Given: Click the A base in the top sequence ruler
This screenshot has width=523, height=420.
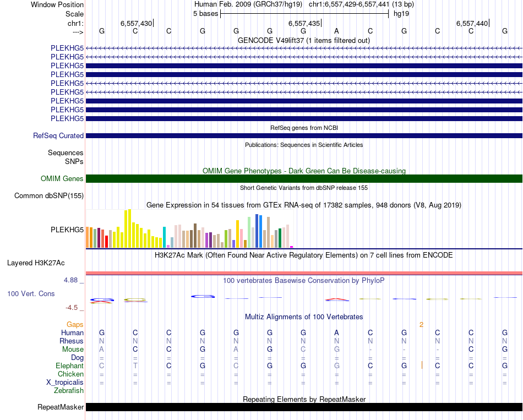Looking at the screenshot, I should [336, 31].
